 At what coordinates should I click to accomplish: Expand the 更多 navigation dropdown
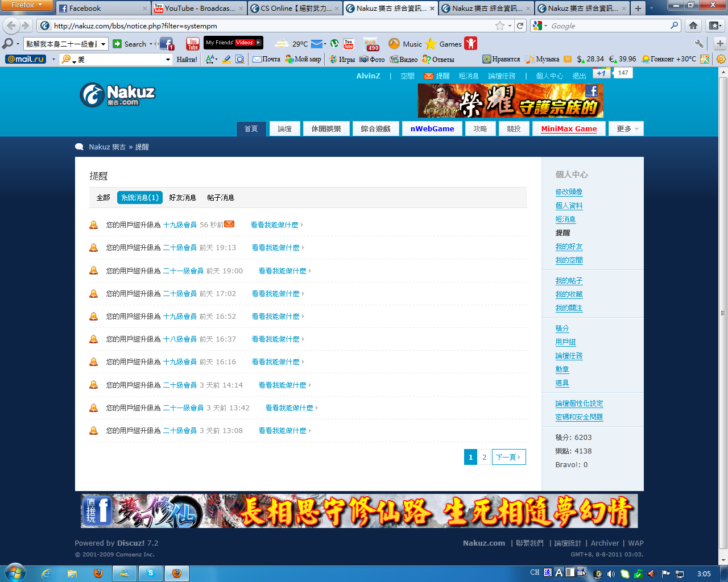626,129
